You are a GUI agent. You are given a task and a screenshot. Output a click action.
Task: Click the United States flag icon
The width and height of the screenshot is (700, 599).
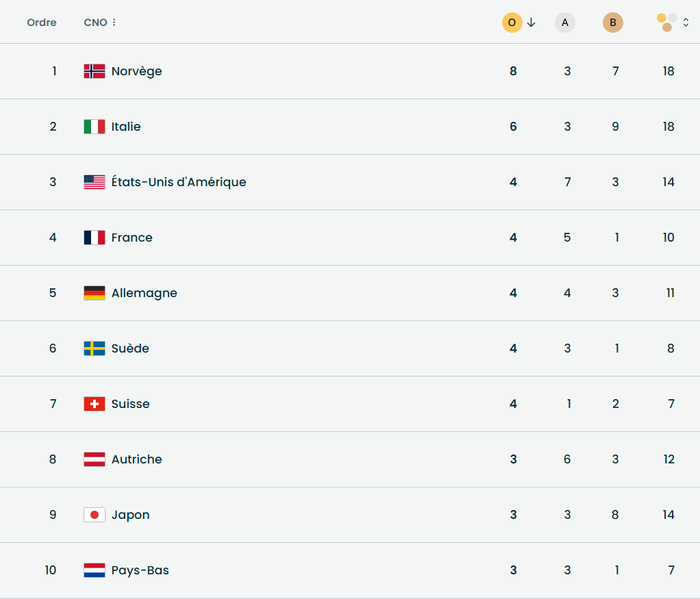[95, 182]
